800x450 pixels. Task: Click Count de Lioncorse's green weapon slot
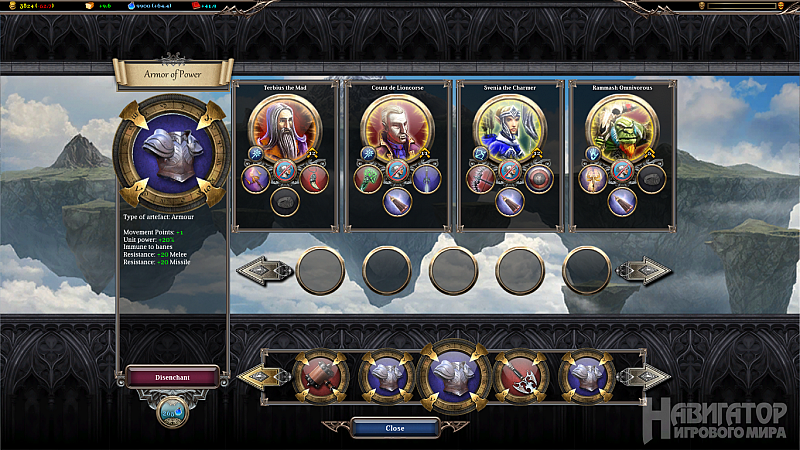click(x=367, y=179)
